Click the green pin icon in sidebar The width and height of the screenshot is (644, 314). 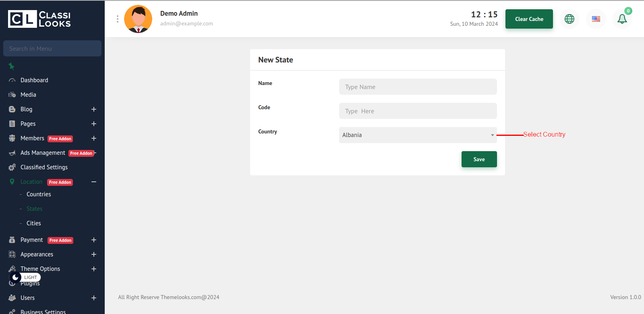12,66
